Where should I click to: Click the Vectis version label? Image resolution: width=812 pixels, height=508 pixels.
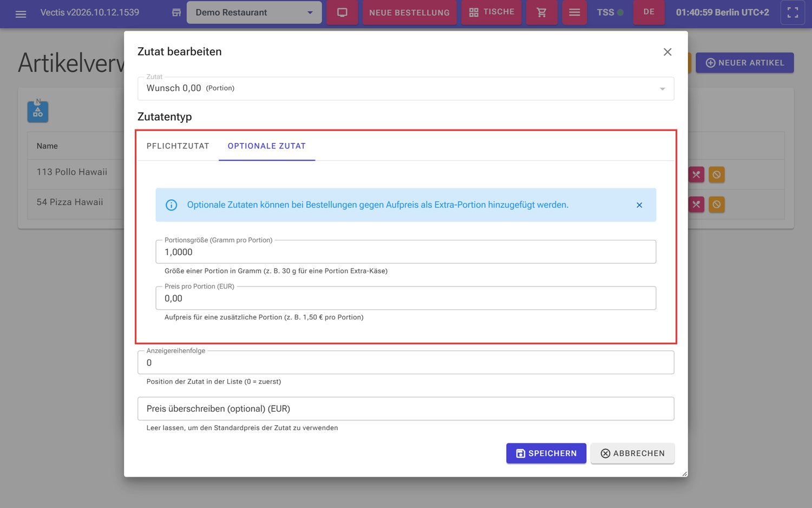pyautogui.click(x=90, y=12)
